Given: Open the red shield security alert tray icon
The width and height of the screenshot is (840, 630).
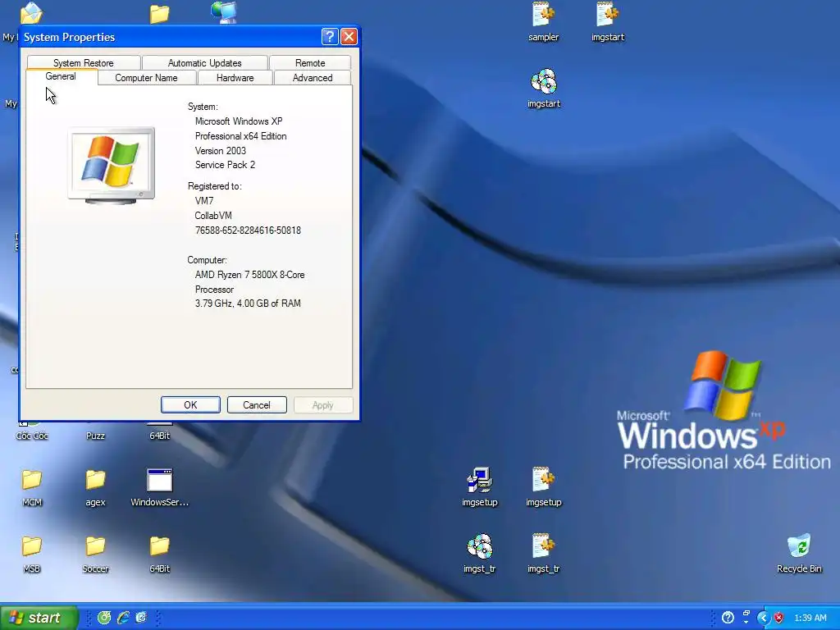Looking at the screenshot, I should coord(779,618).
